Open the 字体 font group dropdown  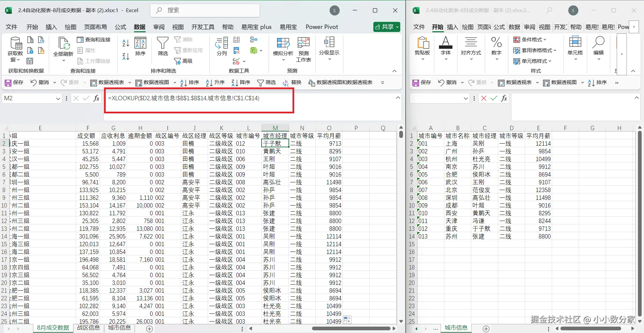click(x=446, y=49)
